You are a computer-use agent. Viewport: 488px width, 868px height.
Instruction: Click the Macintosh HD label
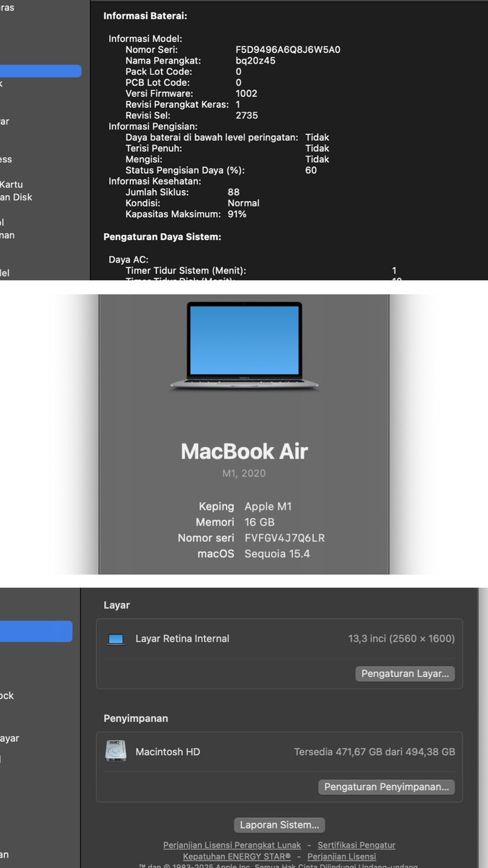(168, 752)
